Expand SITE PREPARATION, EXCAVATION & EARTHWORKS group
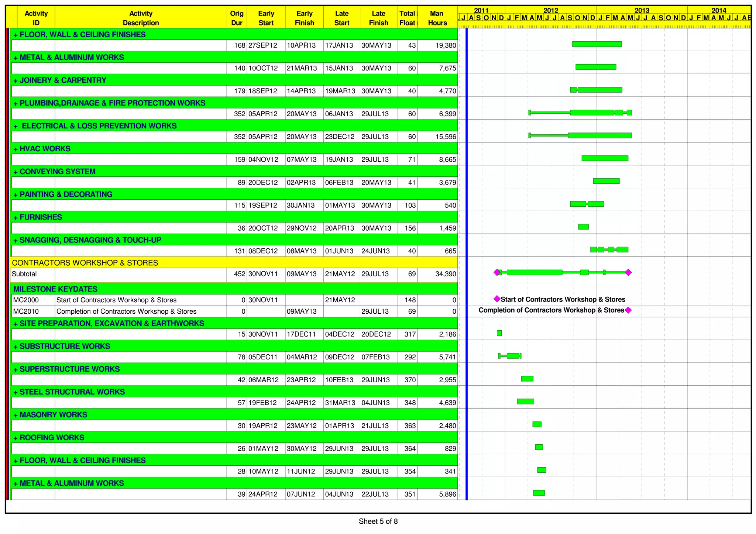Image resolution: width=756 pixels, height=534 pixels. point(16,324)
